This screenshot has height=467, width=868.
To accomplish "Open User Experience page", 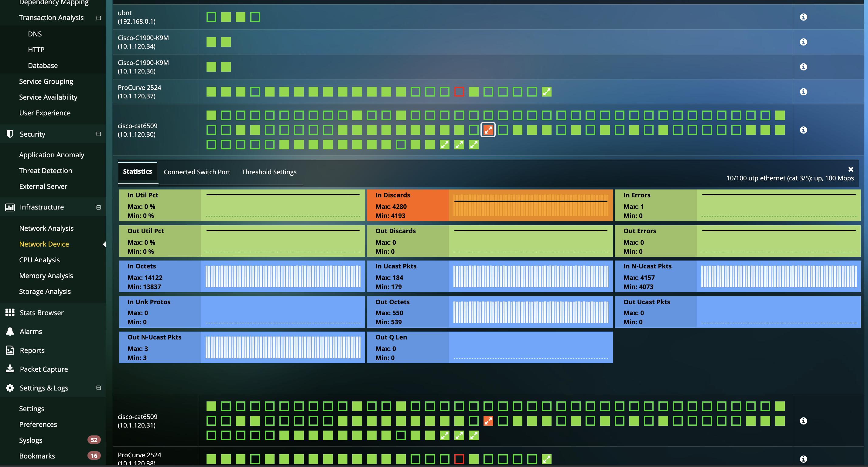I will coord(45,113).
